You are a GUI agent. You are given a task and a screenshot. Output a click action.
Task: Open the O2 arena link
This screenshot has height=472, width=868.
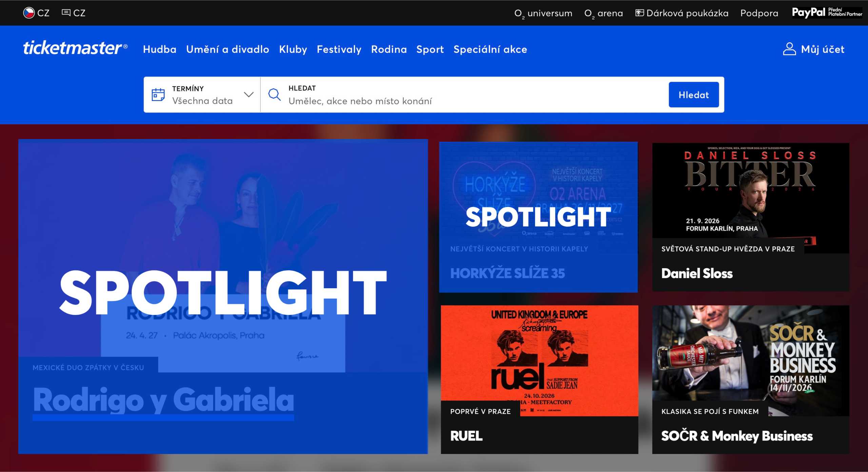pos(604,13)
